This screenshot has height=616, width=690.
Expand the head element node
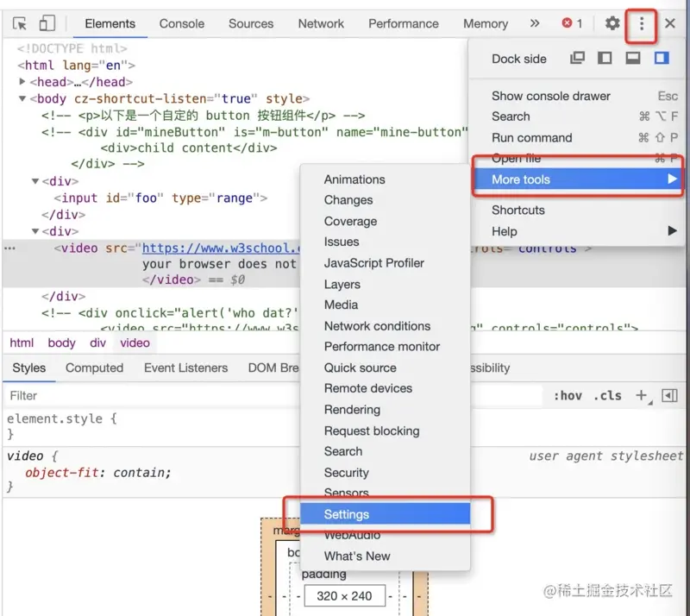pyautogui.click(x=22, y=81)
